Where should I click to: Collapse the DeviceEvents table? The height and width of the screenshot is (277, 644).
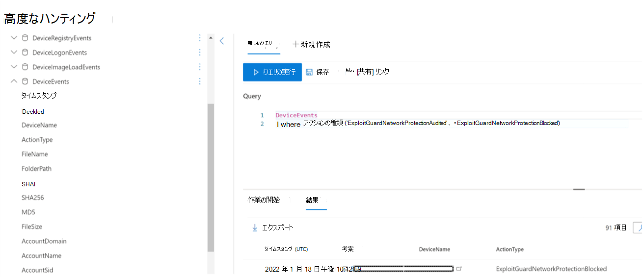point(14,81)
